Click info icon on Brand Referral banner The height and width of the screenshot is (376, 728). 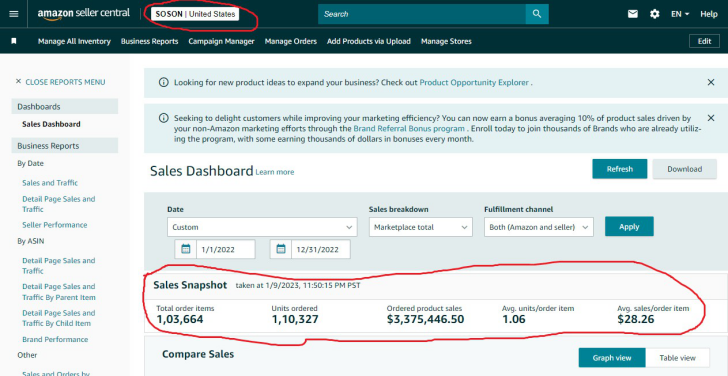coord(163,118)
